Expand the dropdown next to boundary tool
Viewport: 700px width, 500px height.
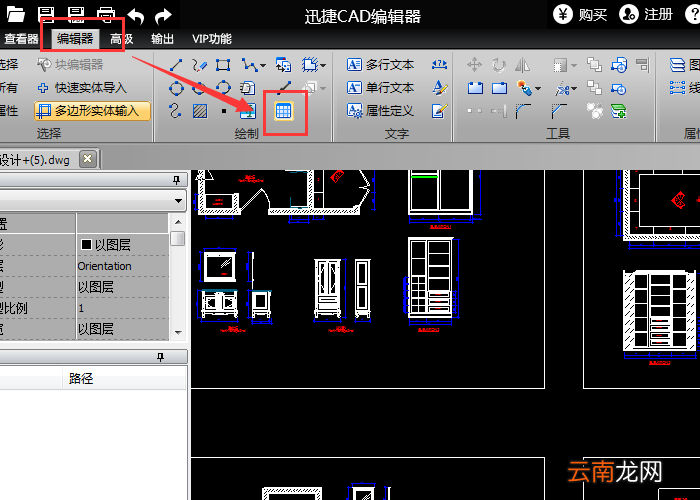[x=323, y=66]
